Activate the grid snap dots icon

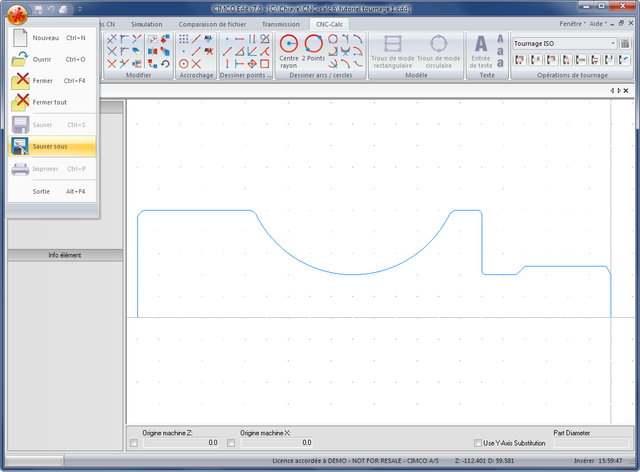coord(184,39)
